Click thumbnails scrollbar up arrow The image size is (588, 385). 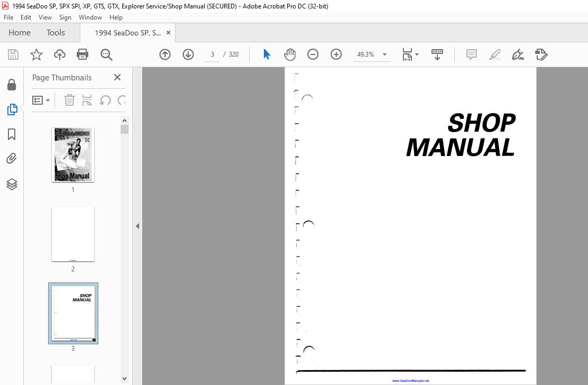coord(124,121)
